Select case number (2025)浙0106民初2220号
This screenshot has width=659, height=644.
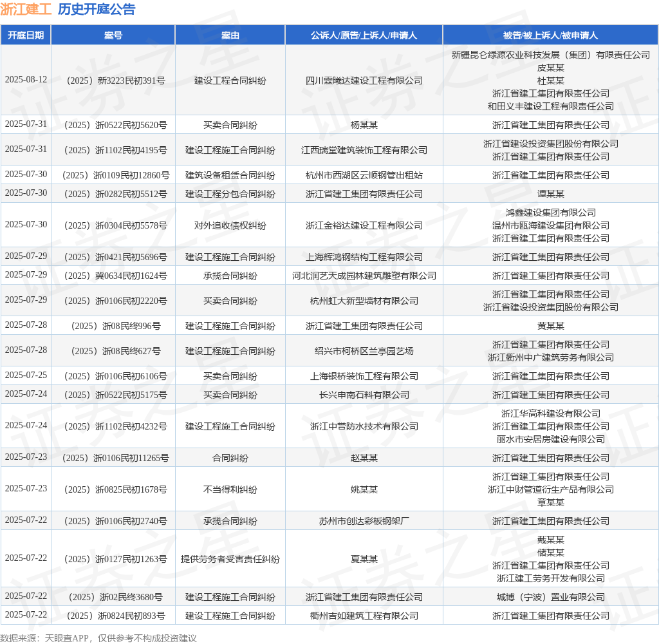pyautogui.click(x=116, y=301)
